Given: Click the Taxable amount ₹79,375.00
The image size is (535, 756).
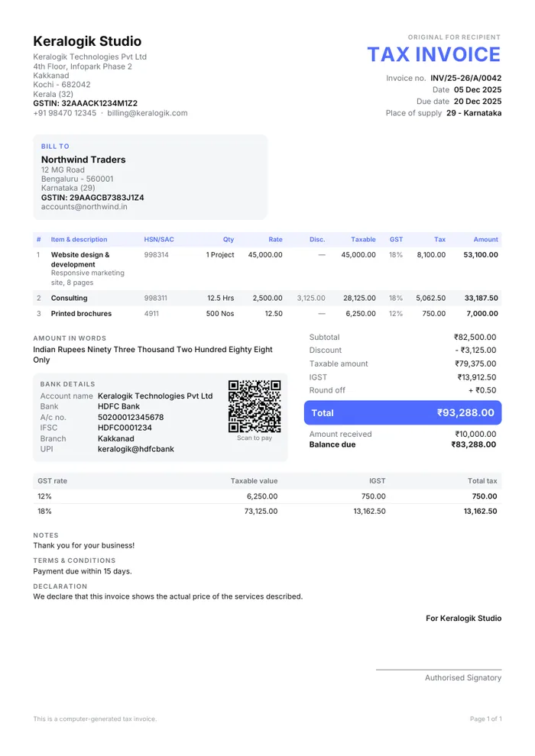Looking at the screenshot, I should [x=475, y=363].
